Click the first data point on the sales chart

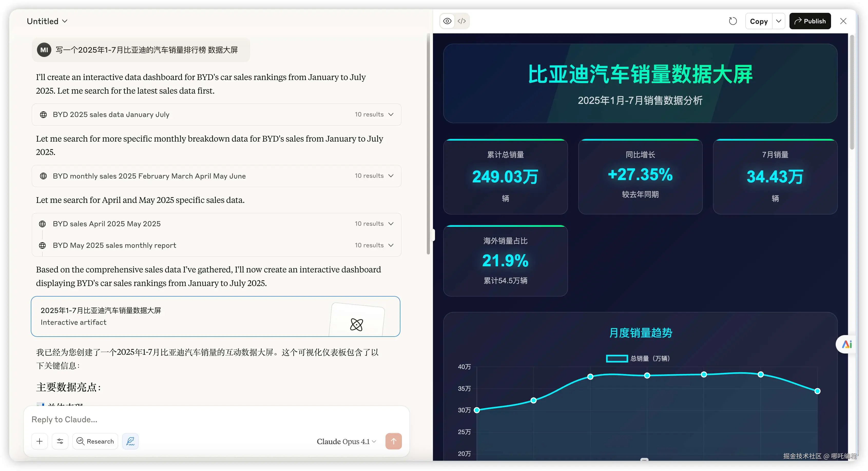477,410
